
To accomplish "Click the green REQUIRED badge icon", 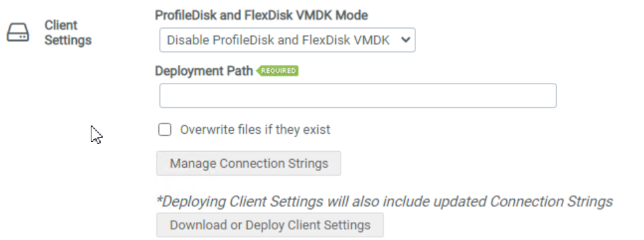I will tap(277, 71).
